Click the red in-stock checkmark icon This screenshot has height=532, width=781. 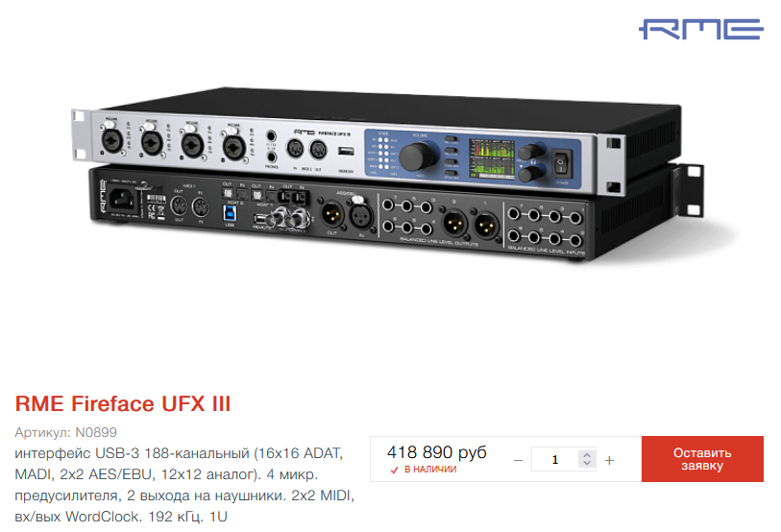tap(394, 470)
